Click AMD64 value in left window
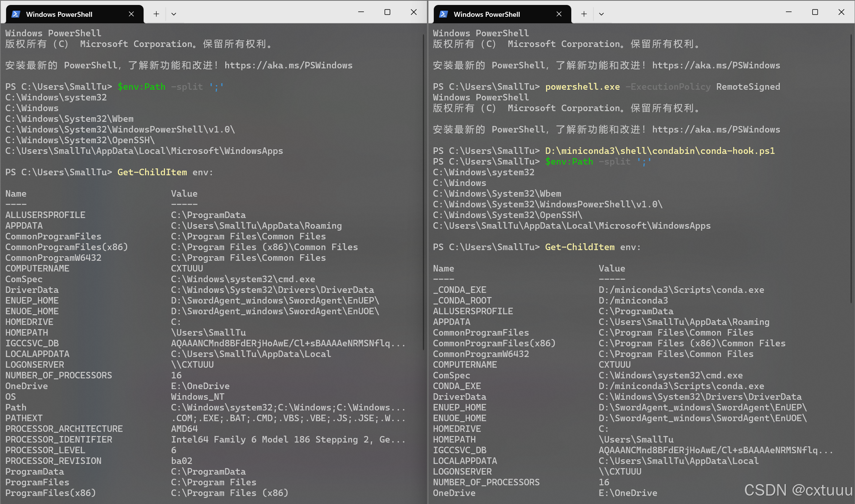The image size is (855, 504). [x=184, y=429]
